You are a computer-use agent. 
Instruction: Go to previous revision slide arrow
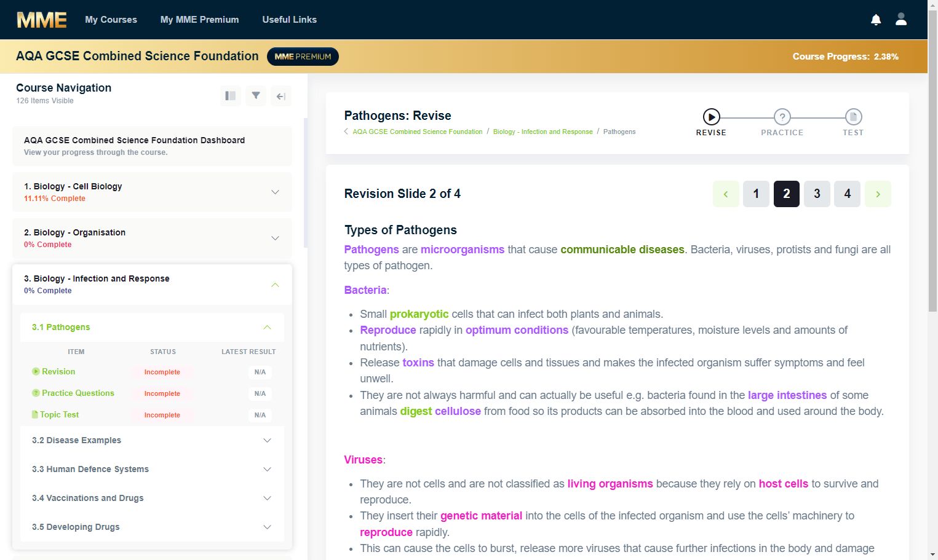point(726,194)
